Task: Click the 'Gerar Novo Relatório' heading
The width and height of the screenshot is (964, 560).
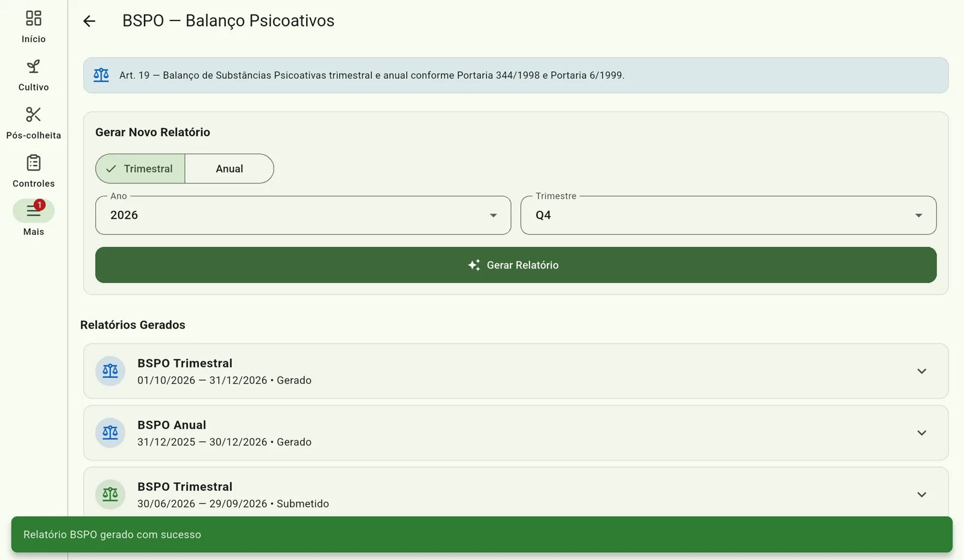Action: coord(152,132)
